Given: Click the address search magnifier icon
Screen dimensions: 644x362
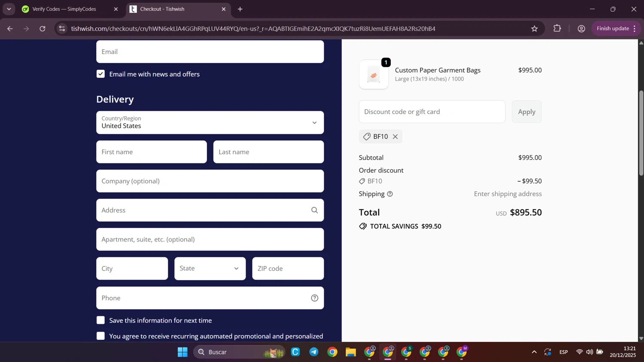Looking at the screenshot, I should pos(315,210).
